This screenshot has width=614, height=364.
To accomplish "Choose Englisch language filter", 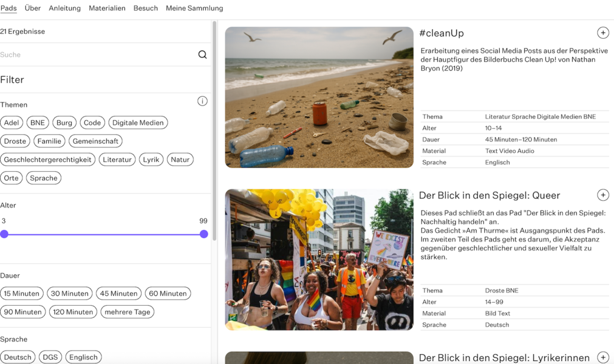I will coord(83,357).
